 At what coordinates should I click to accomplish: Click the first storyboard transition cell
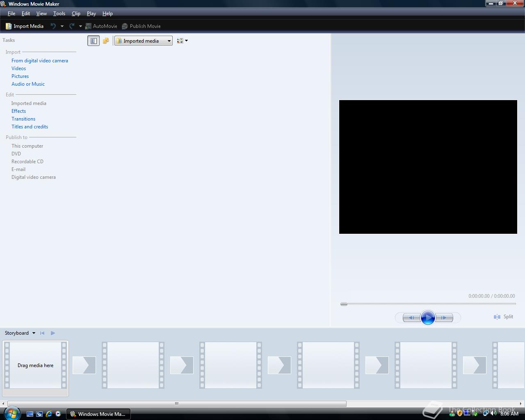(84, 365)
